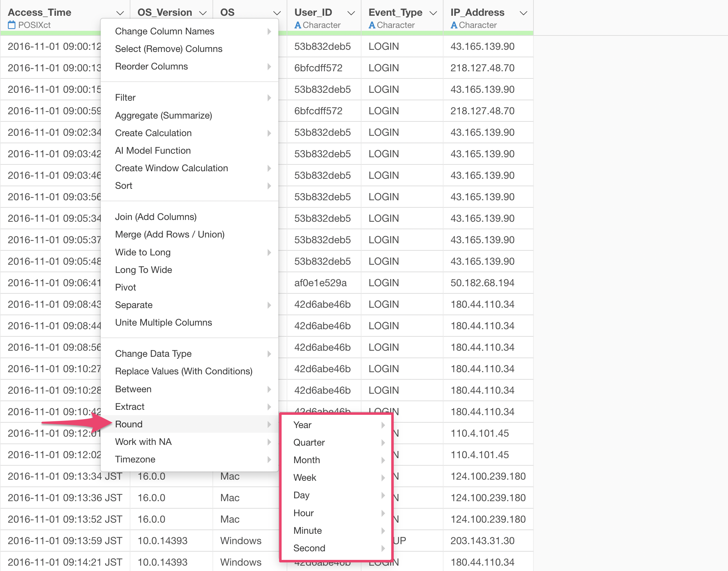Choose Week rounding option
The width and height of the screenshot is (728, 571).
pyautogui.click(x=305, y=478)
